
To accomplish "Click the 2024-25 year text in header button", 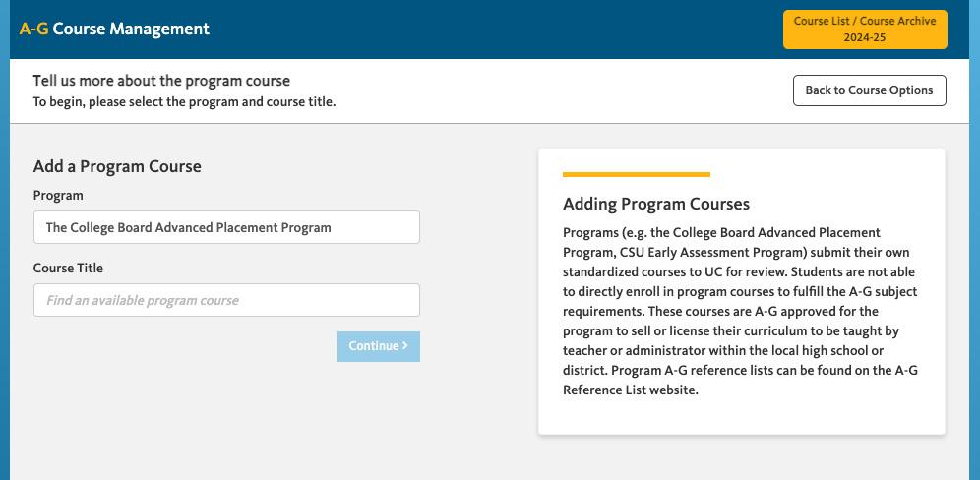I will coord(865,38).
